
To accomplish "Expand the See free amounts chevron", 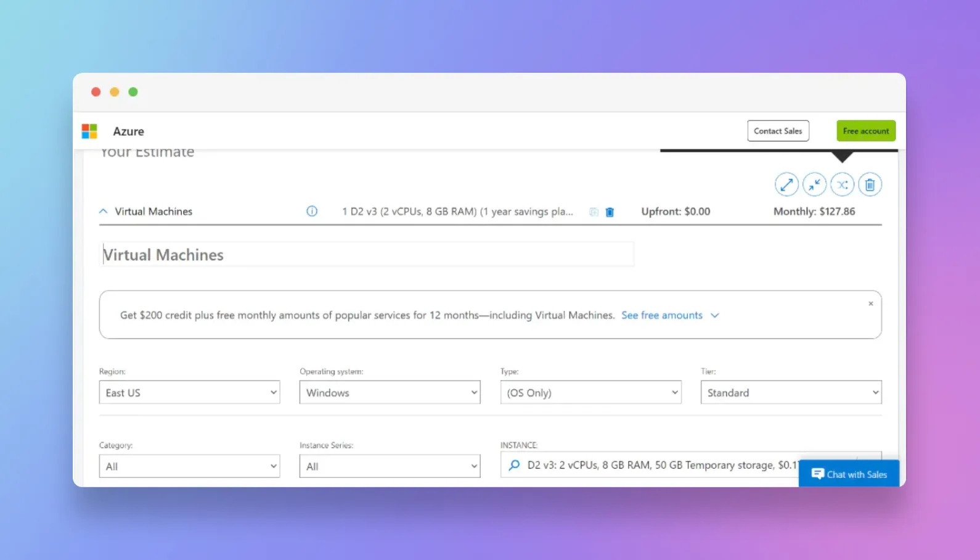I will pyautogui.click(x=714, y=315).
